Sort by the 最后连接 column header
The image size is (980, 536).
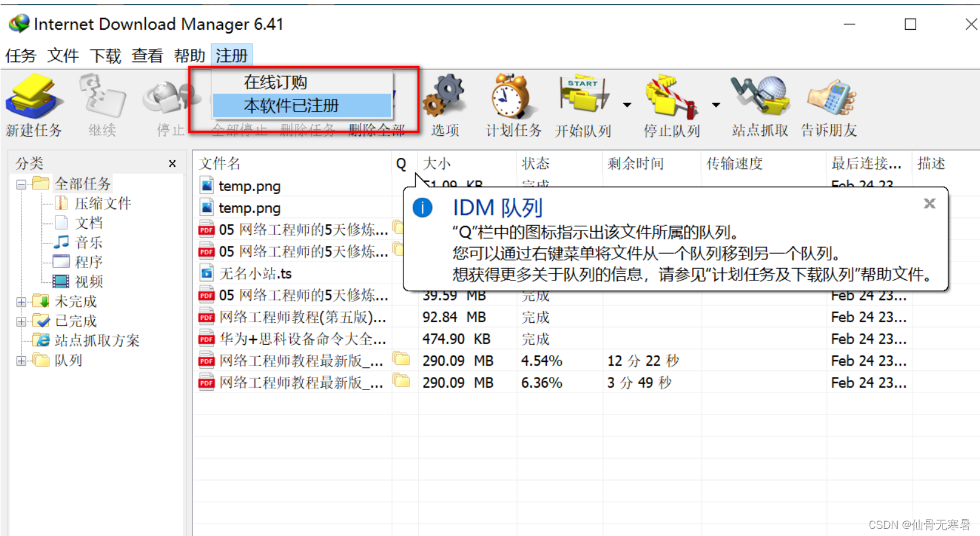(x=869, y=164)
